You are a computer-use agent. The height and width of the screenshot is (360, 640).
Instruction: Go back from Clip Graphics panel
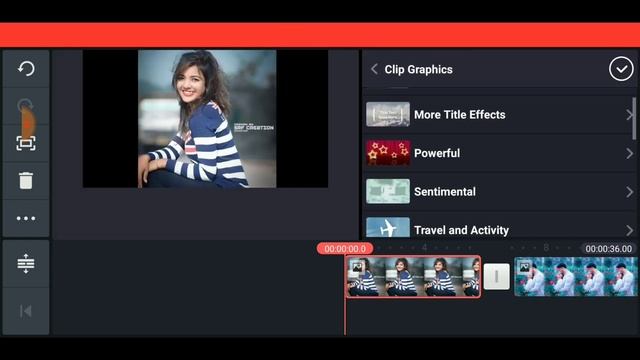(374, 69)
